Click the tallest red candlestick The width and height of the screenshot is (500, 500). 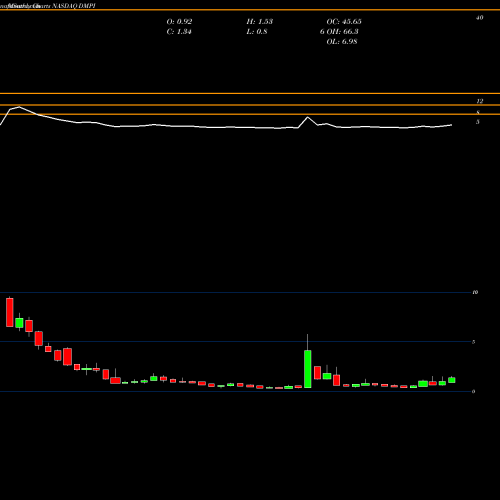10,312
